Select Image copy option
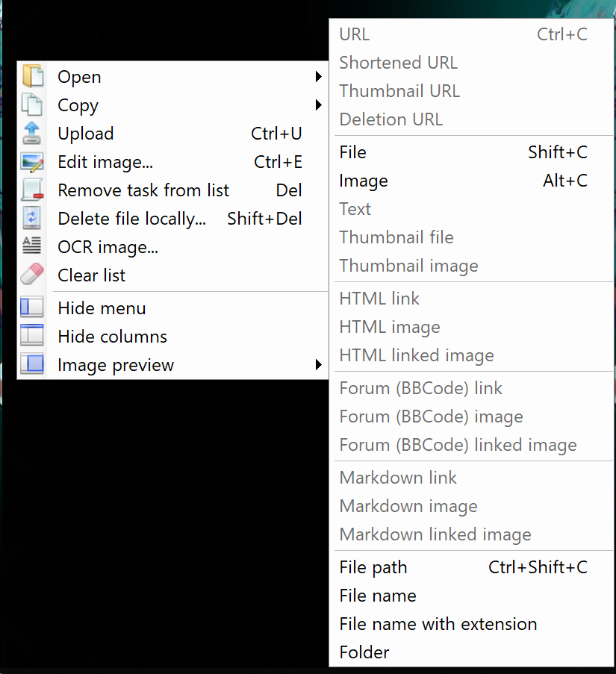 pos(363,181)
